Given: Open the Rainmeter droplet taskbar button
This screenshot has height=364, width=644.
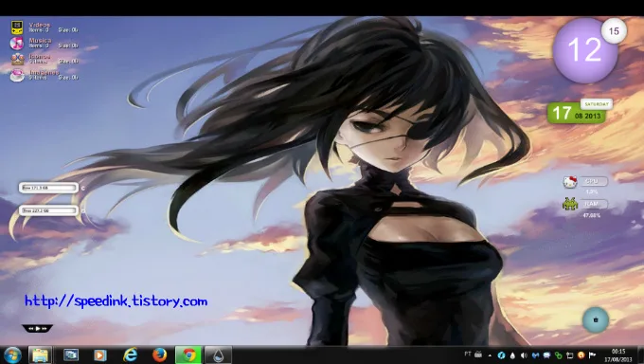Looking at the screenshot, I should point(219,355).
